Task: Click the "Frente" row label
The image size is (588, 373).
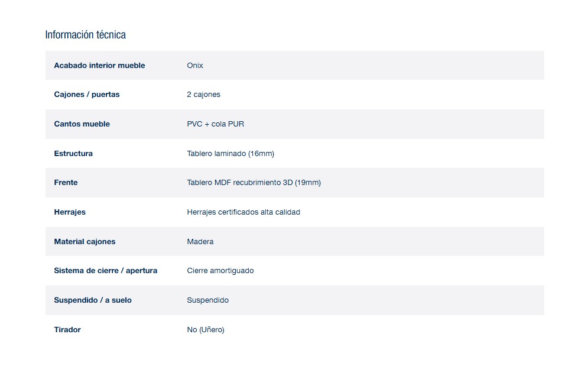Action: pyautogui.click(x=66, y=183)
